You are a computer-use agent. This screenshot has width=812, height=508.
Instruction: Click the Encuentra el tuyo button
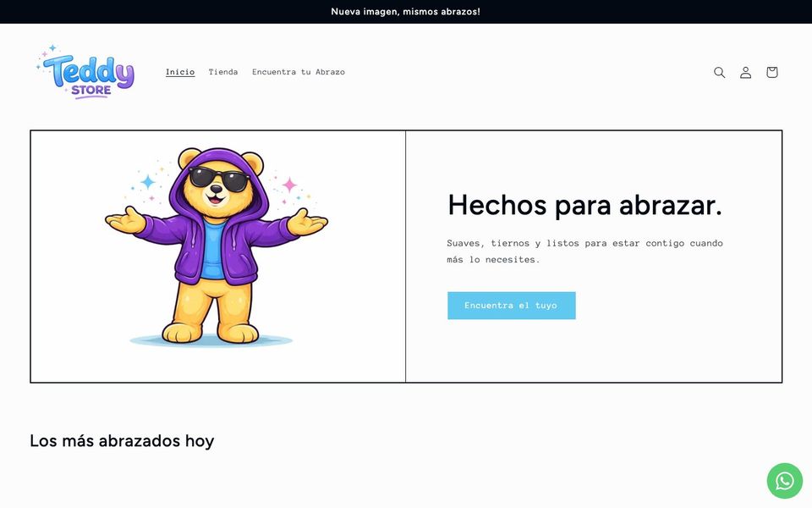point(512,306)
